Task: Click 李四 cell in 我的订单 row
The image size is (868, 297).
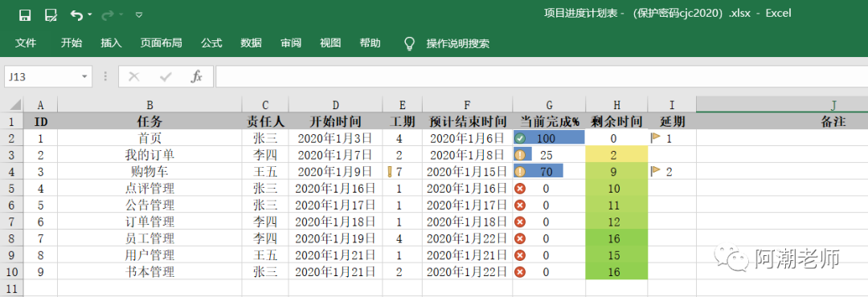Action: 265,155
